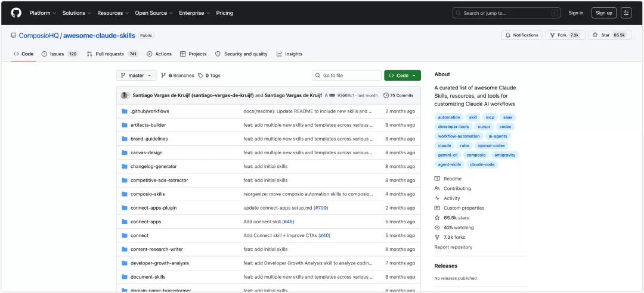Expand the Open Source menu
Viewport: 644px width, 293px height.
click(154, 13)
